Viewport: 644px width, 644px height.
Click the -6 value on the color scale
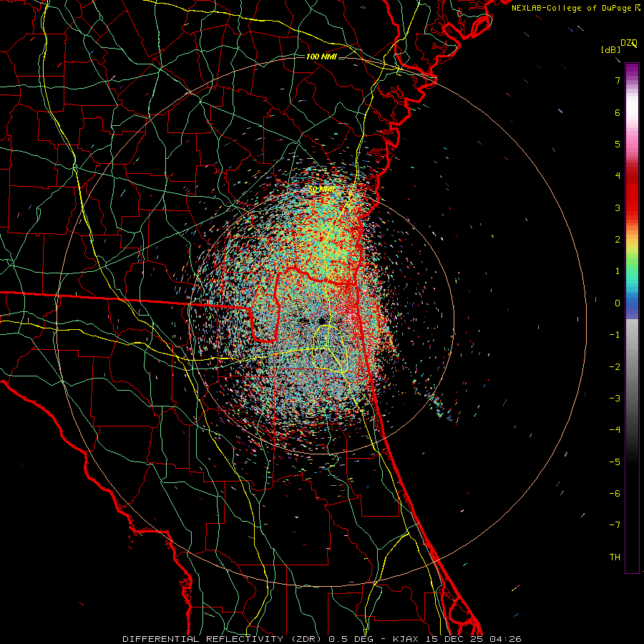click(x=615, y=494)
